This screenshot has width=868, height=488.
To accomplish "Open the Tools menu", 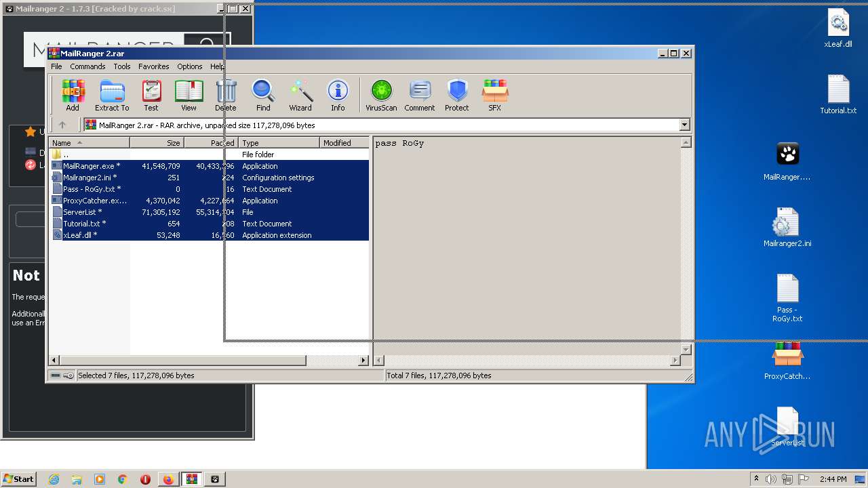I will [122, 66].
